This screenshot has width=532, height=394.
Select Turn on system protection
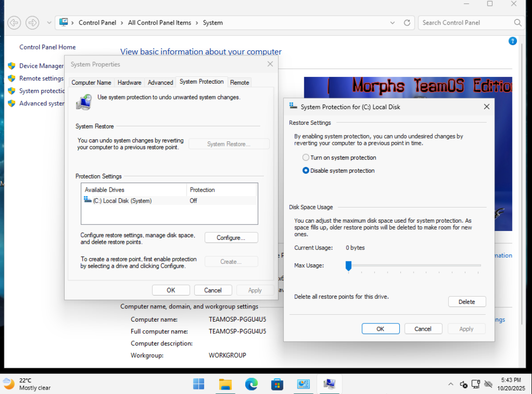pos(339,158)
